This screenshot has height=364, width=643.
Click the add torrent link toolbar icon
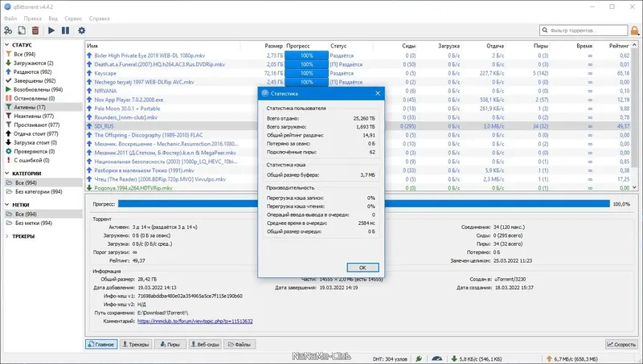coord(8,31)
